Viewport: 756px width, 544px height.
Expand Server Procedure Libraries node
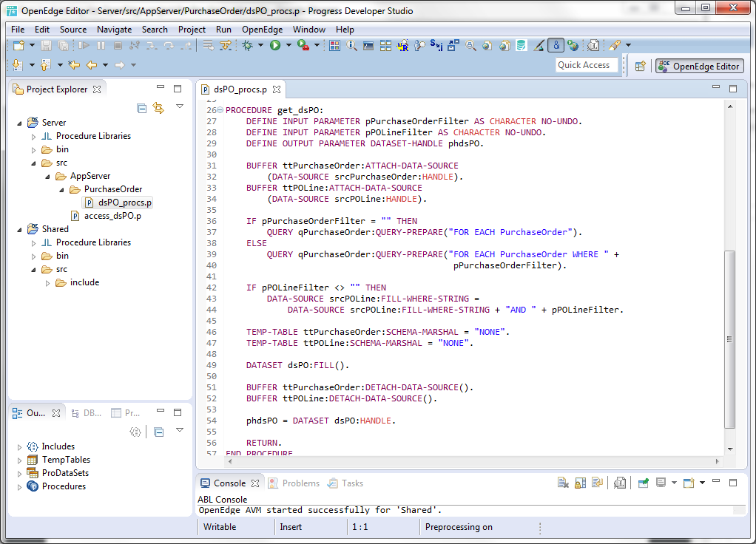[33, 136]
